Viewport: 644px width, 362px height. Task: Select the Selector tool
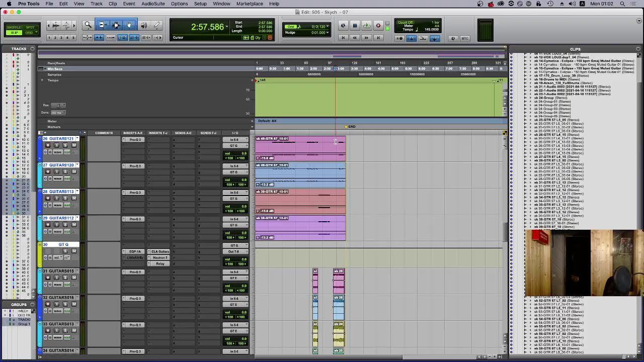coord(116,25)
